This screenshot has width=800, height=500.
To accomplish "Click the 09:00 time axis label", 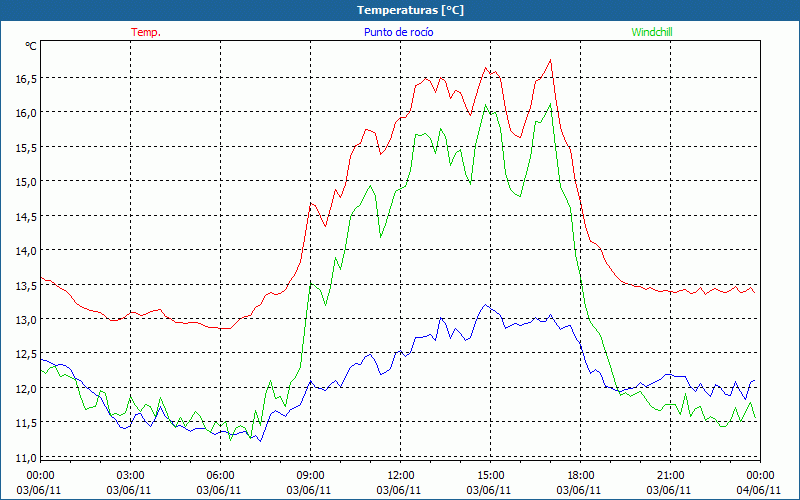I will 310,475.
